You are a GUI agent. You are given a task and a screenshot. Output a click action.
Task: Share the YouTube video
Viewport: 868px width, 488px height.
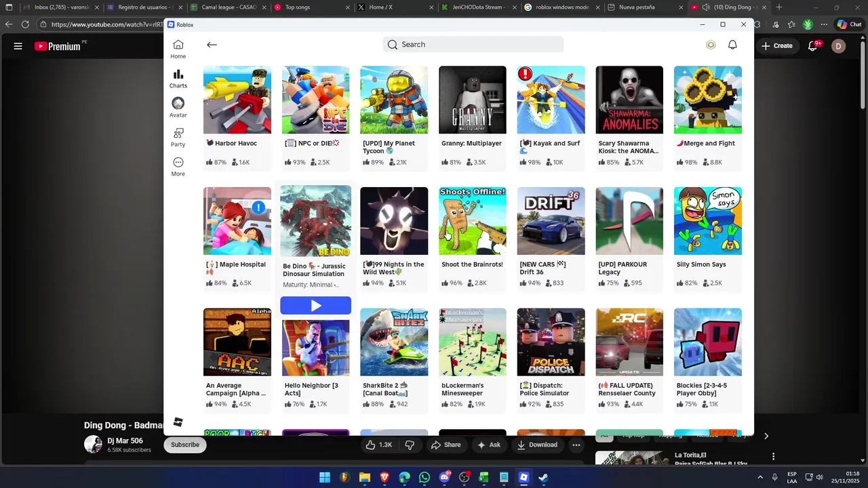point(446,445)
